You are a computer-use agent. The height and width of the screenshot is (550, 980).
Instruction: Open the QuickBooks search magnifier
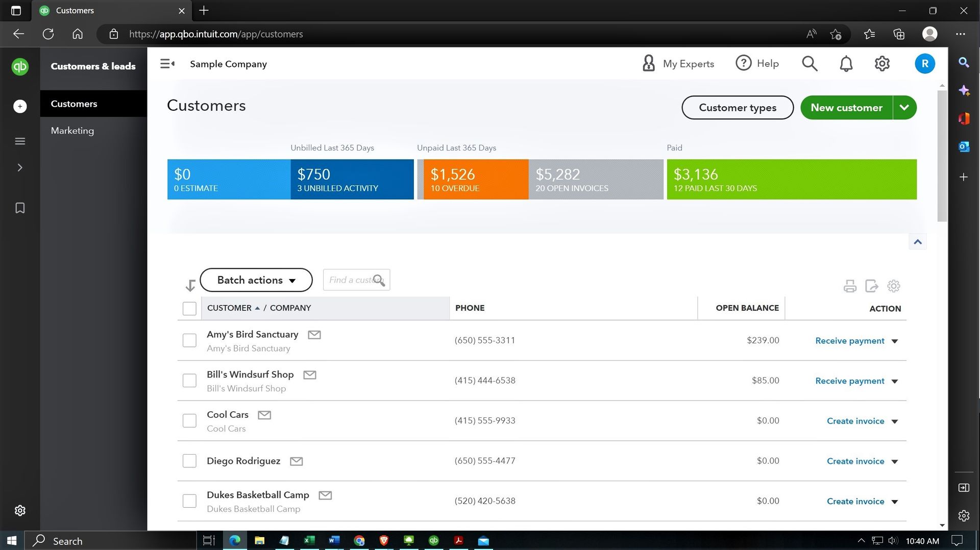click(x=810, y=63)
